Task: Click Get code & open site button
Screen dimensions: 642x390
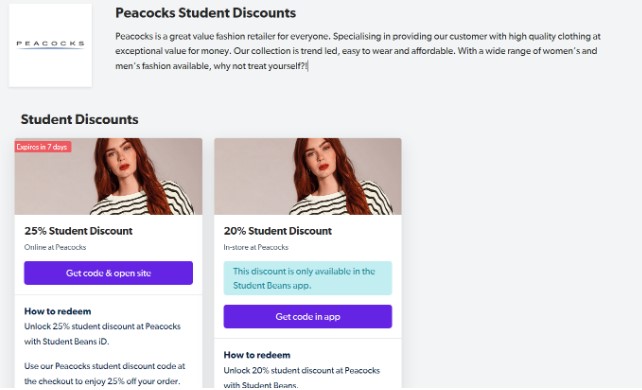Action: point(108,273)
